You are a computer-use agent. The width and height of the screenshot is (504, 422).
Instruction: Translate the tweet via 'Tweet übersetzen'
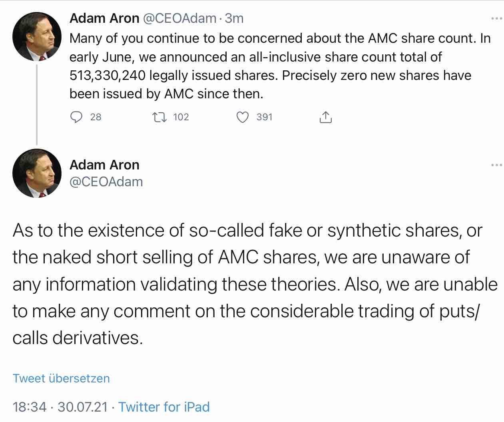[x=61, y=378]
